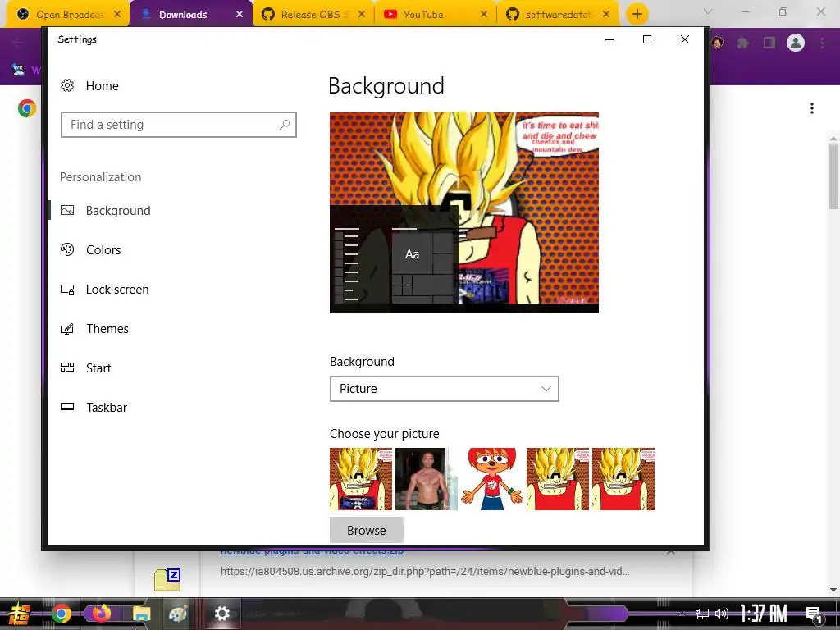This screenshot has height=630, width=840.
Task: Go to Themes settings
Action: tap(94, 328)
